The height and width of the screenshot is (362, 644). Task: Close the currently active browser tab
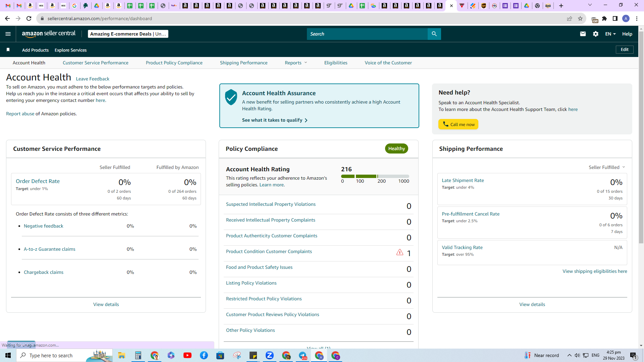(451, 6)
